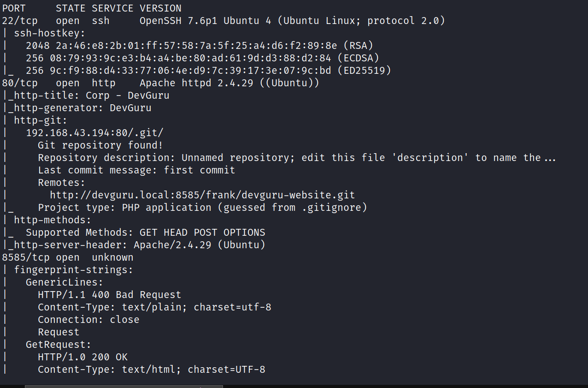
Task: Click the RSA host key fingerprint line
Action: (x=199, y=46)
